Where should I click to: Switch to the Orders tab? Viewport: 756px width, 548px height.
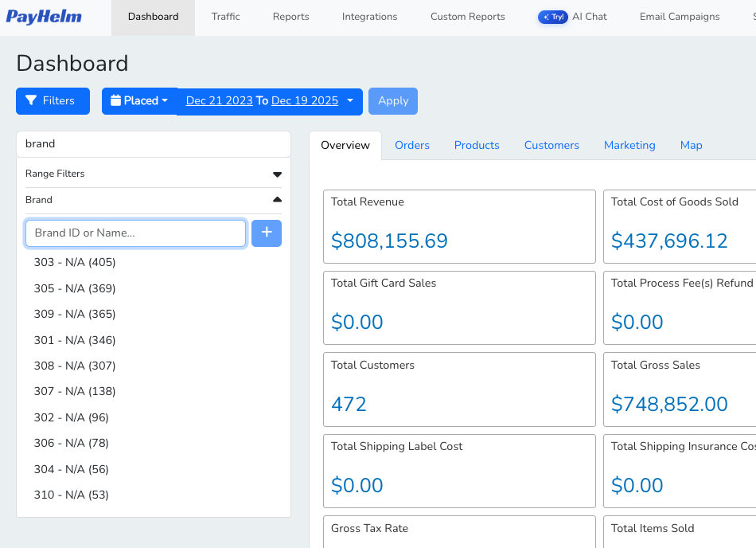(412, 145)
